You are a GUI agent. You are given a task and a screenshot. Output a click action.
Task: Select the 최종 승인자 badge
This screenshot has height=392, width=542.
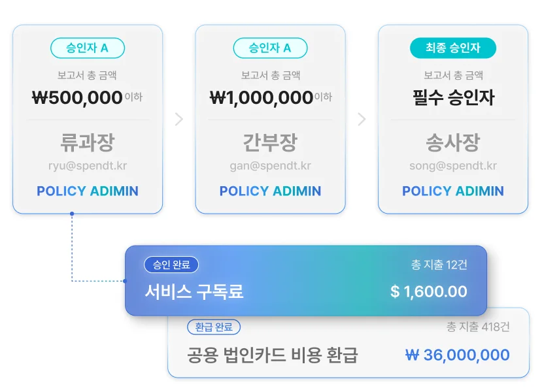tap(453, 48)
